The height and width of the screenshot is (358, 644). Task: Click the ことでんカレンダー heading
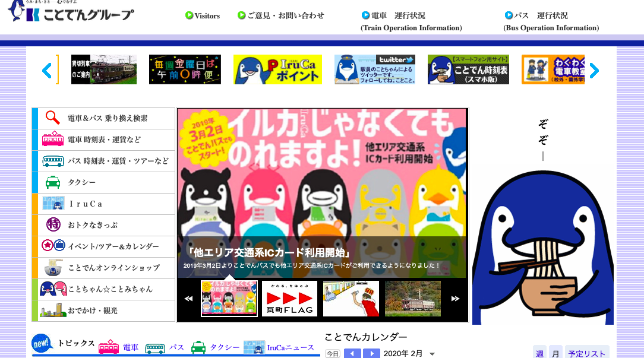[x=366, y=337]
